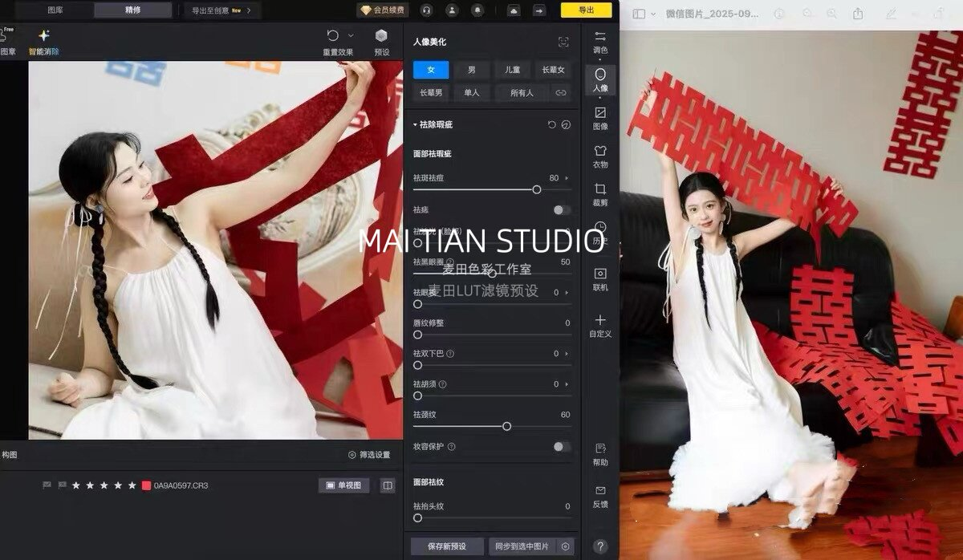Select the 衣物 clothing tool in sidebar
Viewport: 963px width, 560px height.
600,156
